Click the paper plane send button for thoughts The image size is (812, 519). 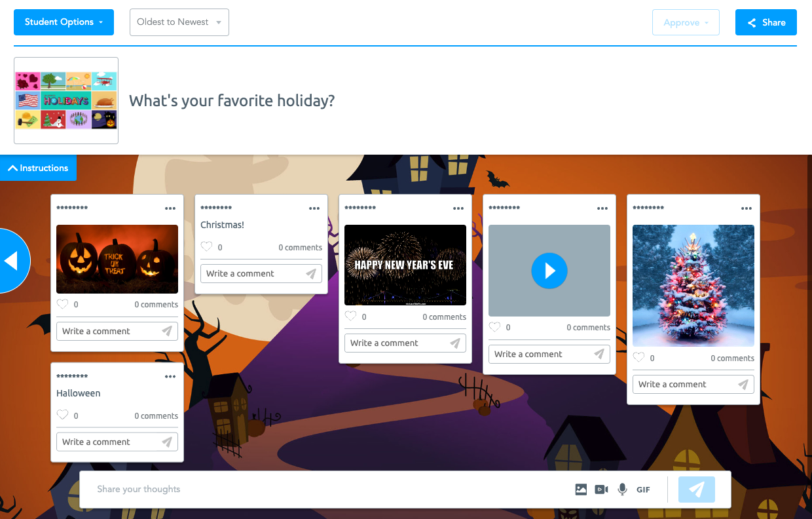click(697, 490)
